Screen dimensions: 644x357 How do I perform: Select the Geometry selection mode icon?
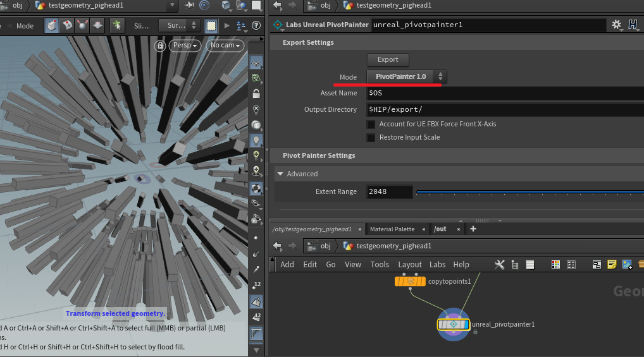point(67,25)
